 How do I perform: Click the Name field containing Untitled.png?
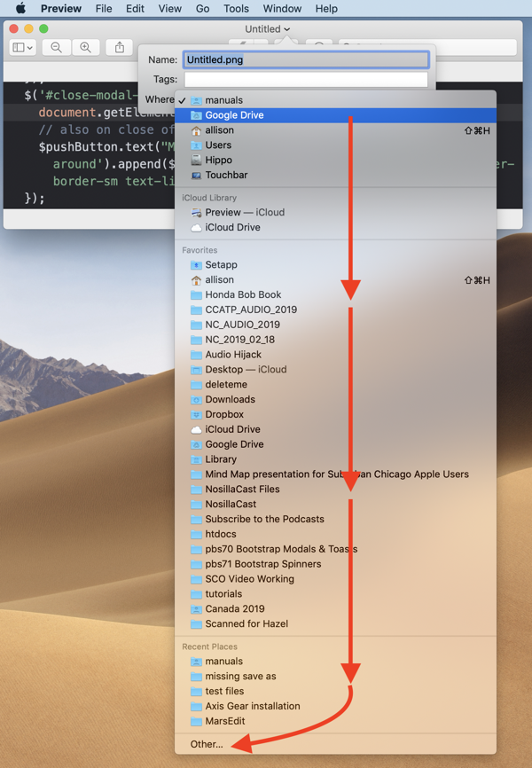pyautogui.click(x=305, y=59)
